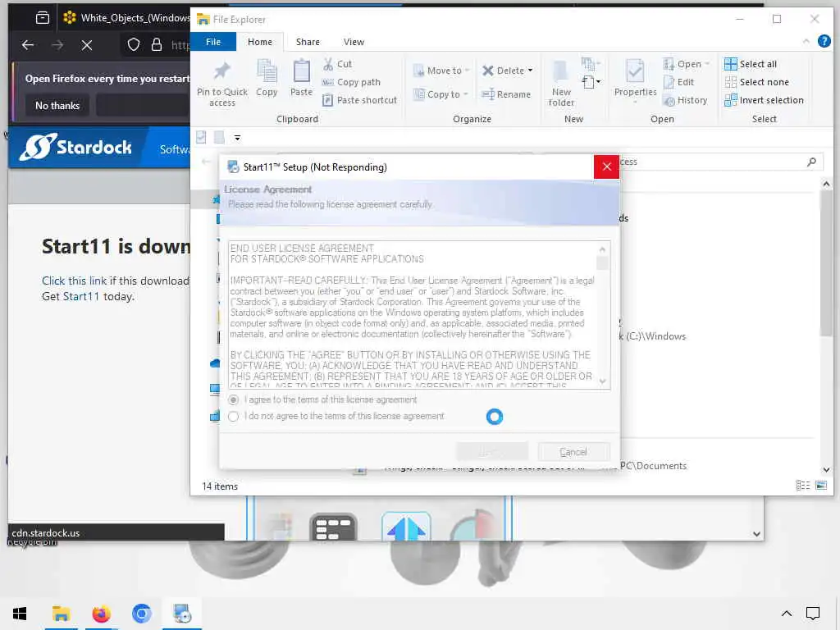This screenshot has width=840, height=630.
Task: Click File Explorer scrollbar down arrow
Action: [x=826, y=470]
